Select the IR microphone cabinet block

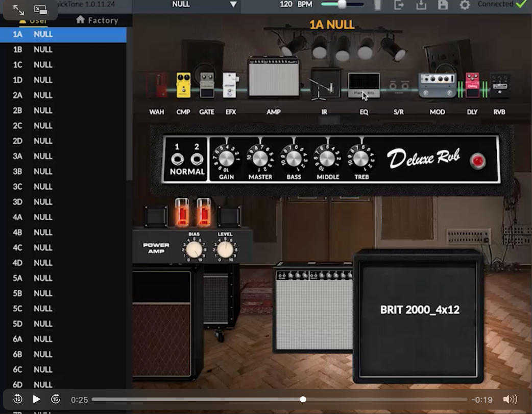(325, 84)
